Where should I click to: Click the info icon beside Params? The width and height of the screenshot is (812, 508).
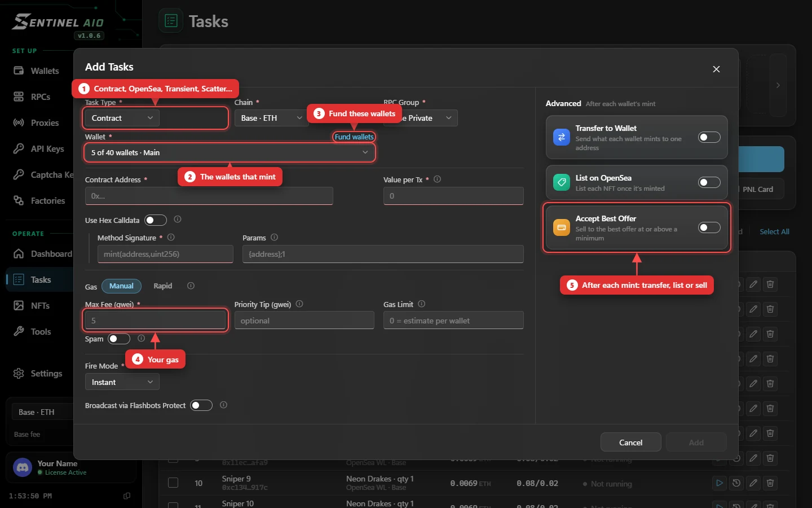[274, 237]
